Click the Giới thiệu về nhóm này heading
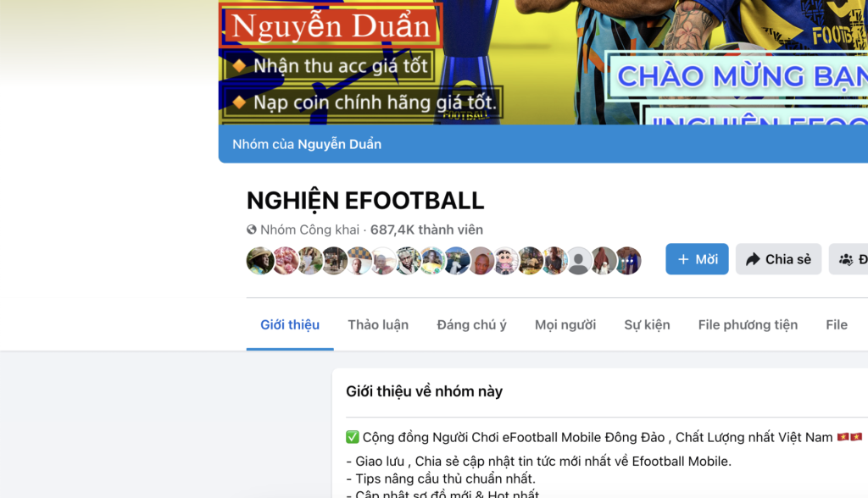This screenshot has height=498, width=868. [x=424, y=391]
